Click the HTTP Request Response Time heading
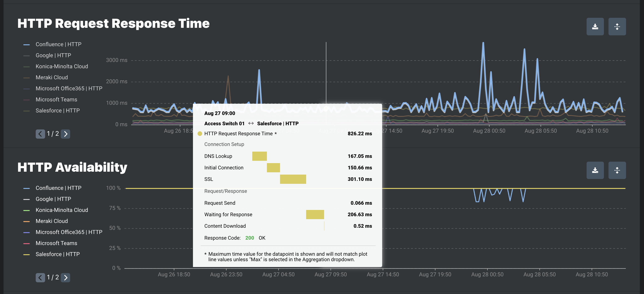 (x=114, y=23)
